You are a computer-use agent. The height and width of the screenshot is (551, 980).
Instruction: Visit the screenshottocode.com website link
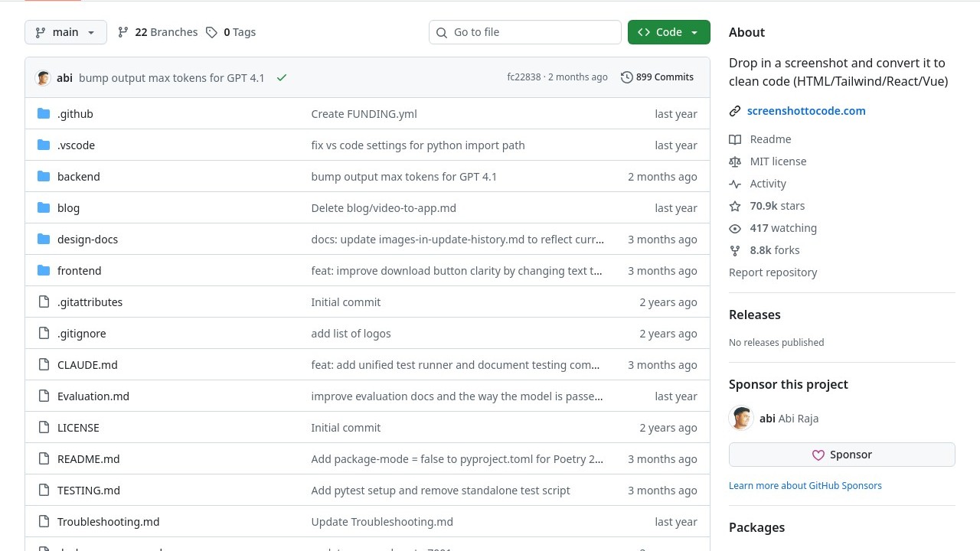pyautogui.click(x=805, y=111)
